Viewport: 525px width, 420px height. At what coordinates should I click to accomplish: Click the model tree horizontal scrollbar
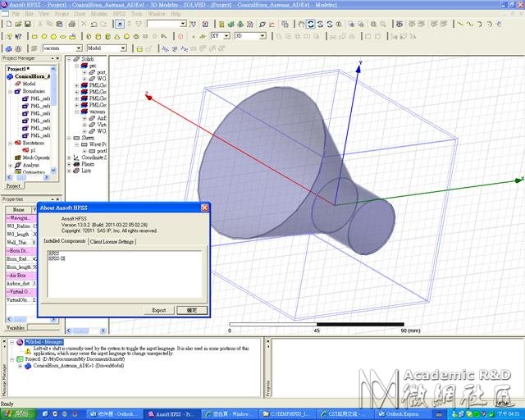tap(86, 331)
